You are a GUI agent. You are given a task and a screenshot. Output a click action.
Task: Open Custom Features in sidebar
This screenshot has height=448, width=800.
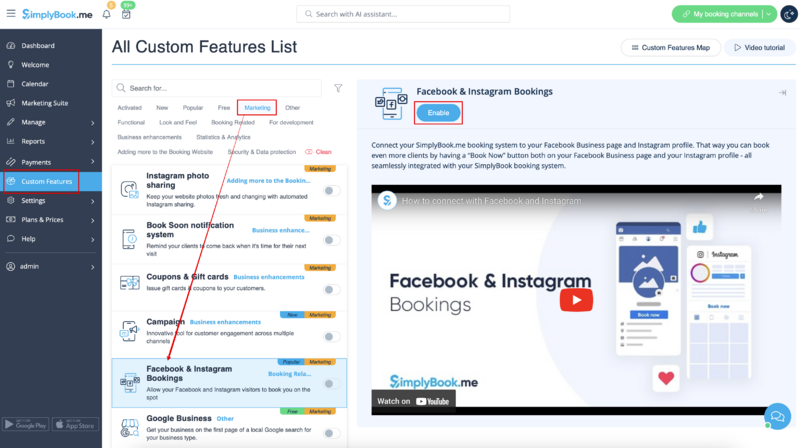(51, 182)
